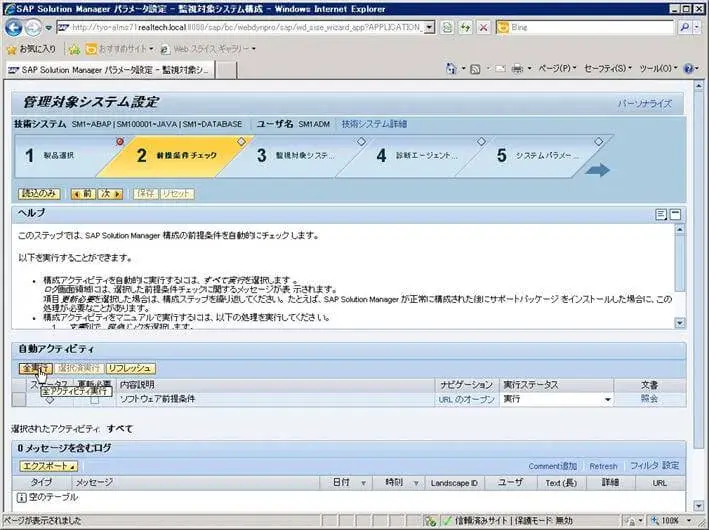Open the おすすめサイト suggested sites link
The image size is (709, 530).
[x=120, y=49]
